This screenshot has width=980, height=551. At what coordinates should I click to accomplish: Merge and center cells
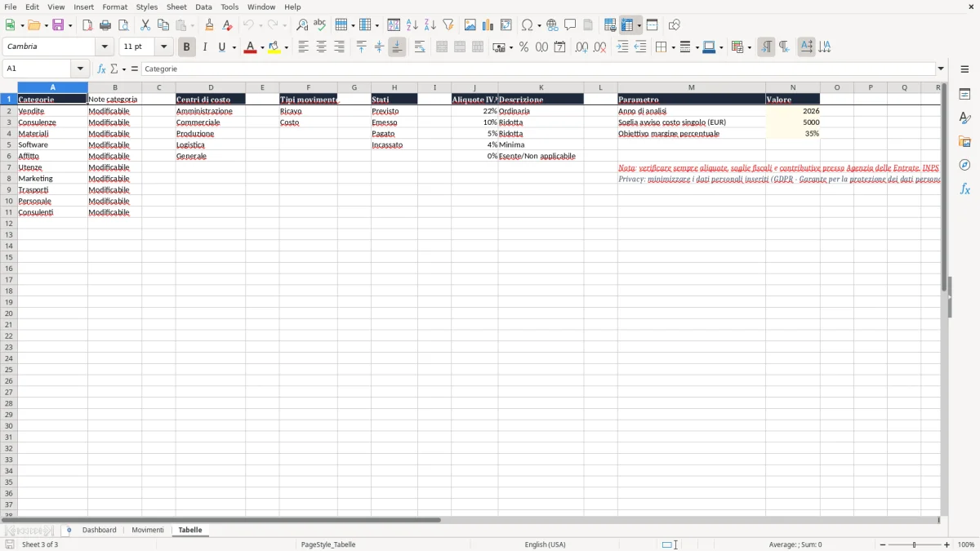coord(442,47)
